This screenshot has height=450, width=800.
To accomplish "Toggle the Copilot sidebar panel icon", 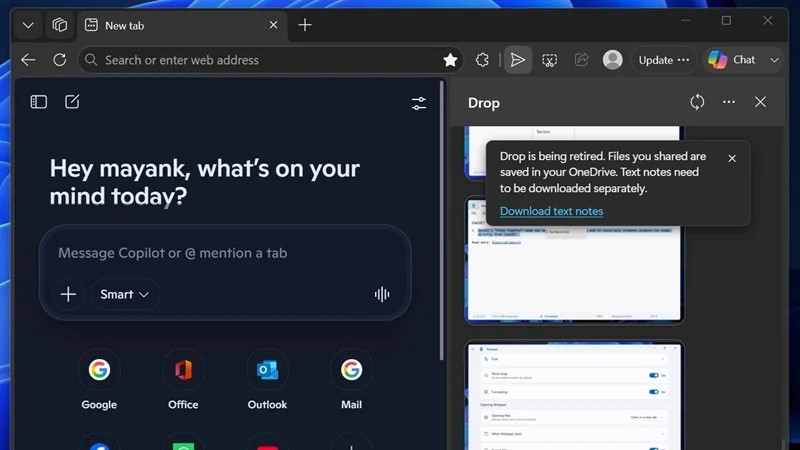I will 39,102.
